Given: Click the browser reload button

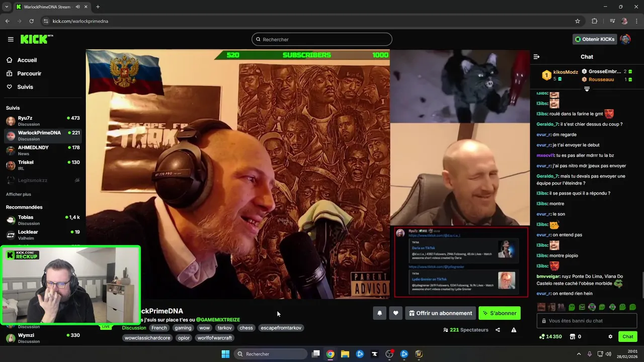Looking at the screenshot, I should 31,21.
